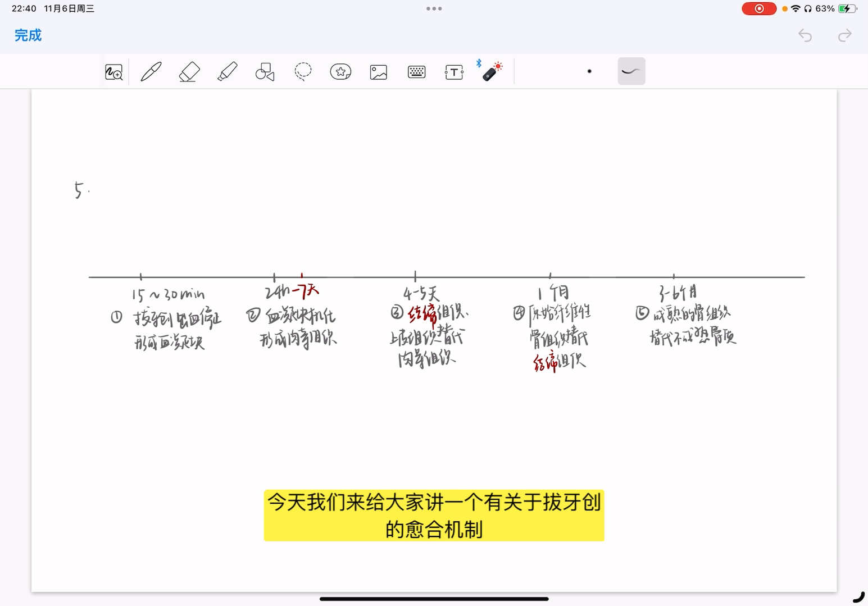This screenshot has width=868, height=606.
Task: Select the Eraser tool
Action: pos(189,72)
